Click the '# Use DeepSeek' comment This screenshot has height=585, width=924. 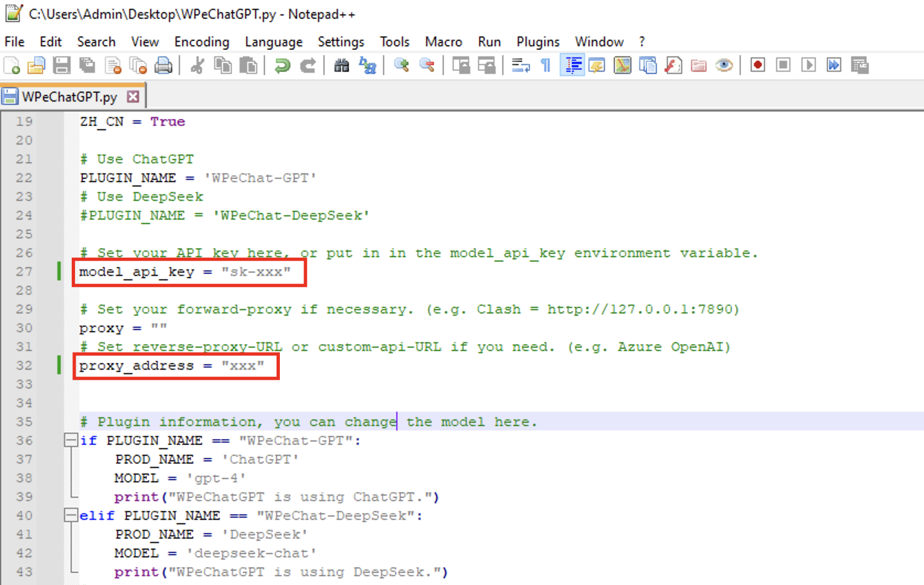click(x=142, y=196)
